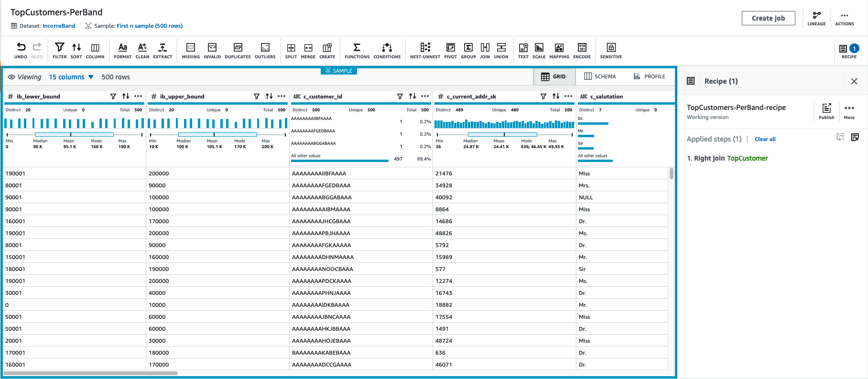This screenshot has width=868, height=379.
Task: Open ib_upper_bound column options menu
Action: pos(282,97)
